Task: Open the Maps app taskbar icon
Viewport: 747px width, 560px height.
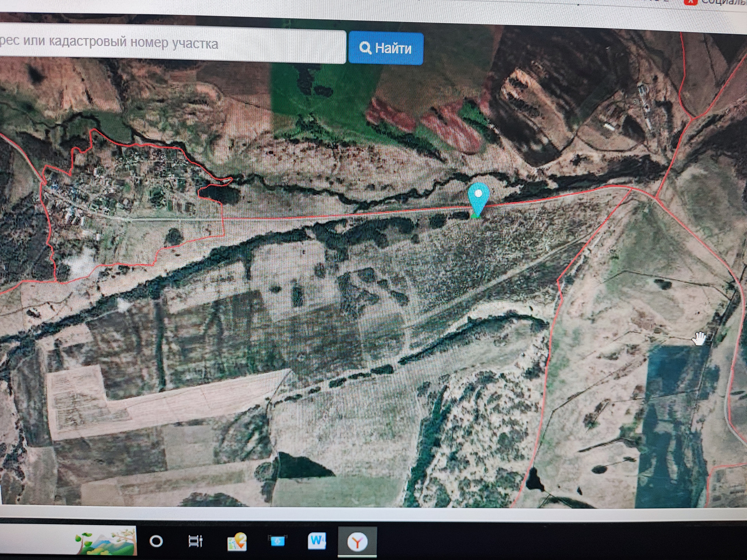Action: [237, 541]
